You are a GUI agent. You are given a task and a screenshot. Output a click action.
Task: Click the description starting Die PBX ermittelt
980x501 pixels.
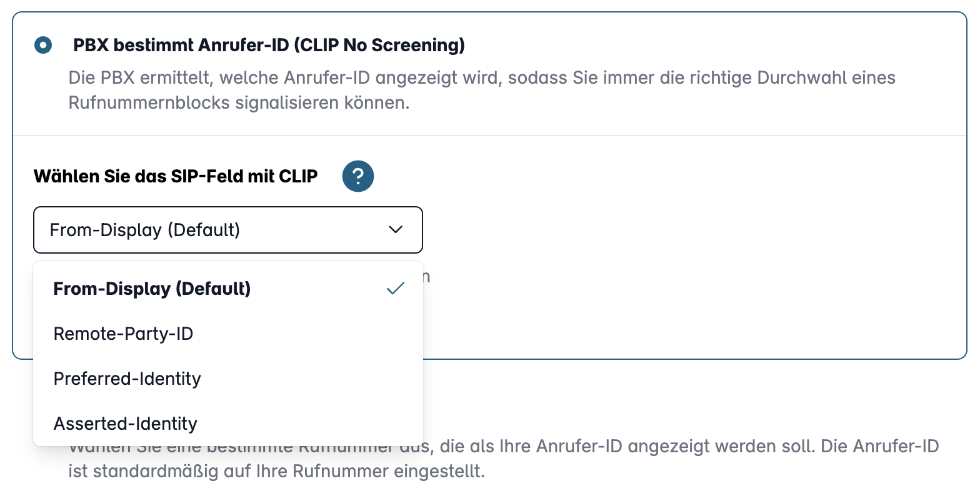click(482, 90)
